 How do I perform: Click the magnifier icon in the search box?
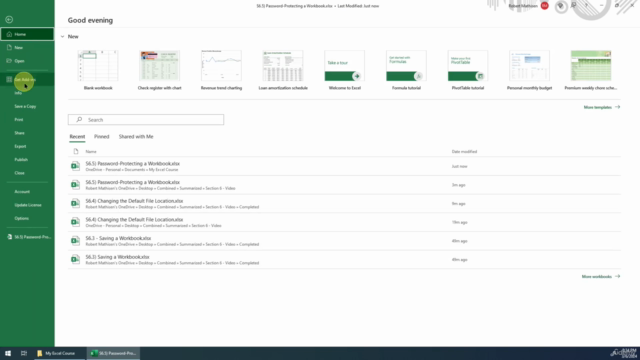pyautogui.click(x=79, y=120)
